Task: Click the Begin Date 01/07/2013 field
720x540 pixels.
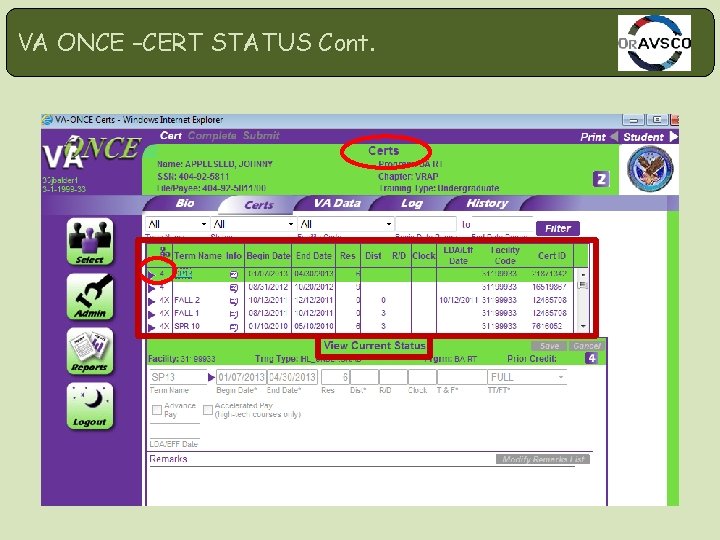Action: coord(242,377)
